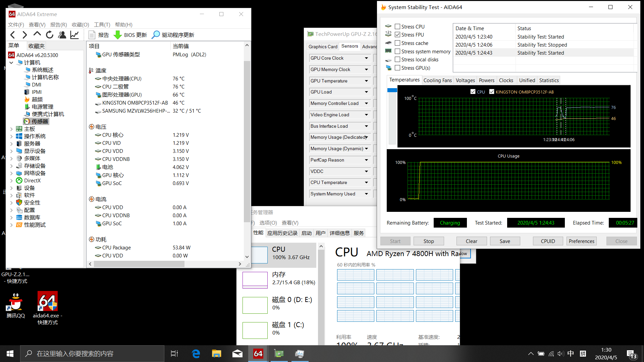Click the Stop button in stability test

pos(429,241)
